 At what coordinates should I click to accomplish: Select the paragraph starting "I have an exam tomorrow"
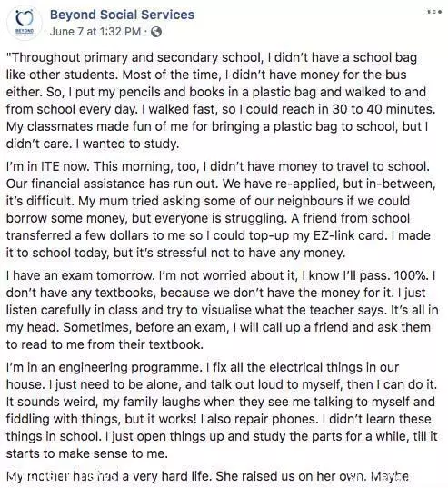(x=222, y=310)
